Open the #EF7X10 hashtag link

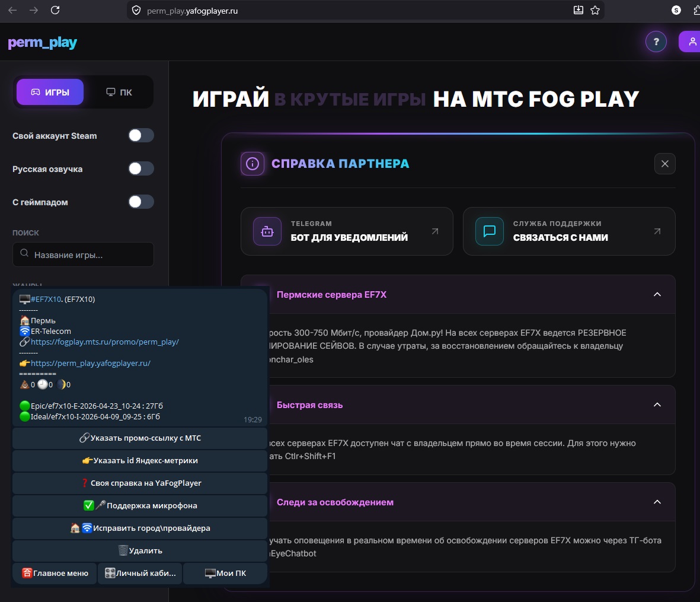coord(46,299)
